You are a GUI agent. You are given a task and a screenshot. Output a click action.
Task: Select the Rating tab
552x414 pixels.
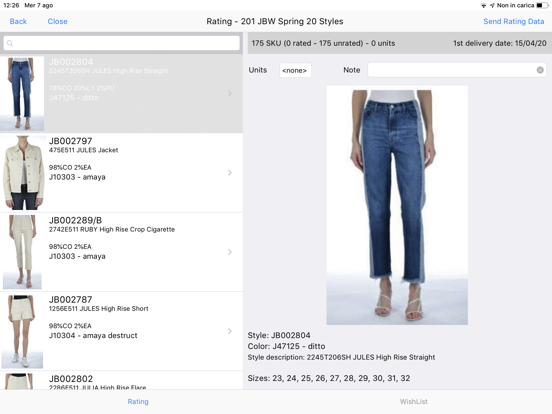[138, 401]
